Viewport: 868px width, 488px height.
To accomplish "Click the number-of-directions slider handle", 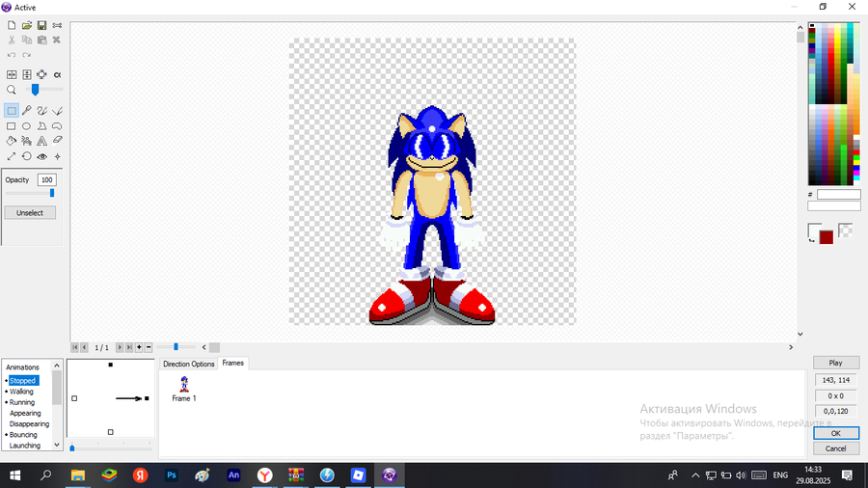I will (x=72, y=447).
